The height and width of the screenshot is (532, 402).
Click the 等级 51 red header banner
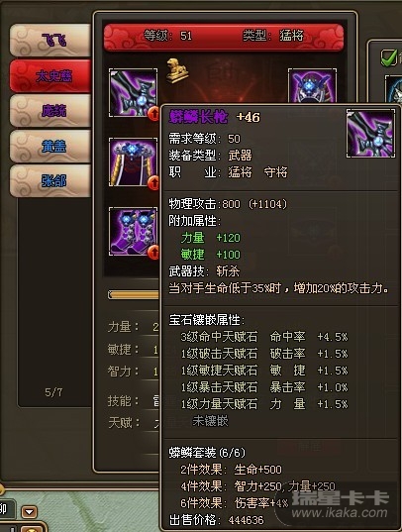pyautogui.click(x=224, y=37)
